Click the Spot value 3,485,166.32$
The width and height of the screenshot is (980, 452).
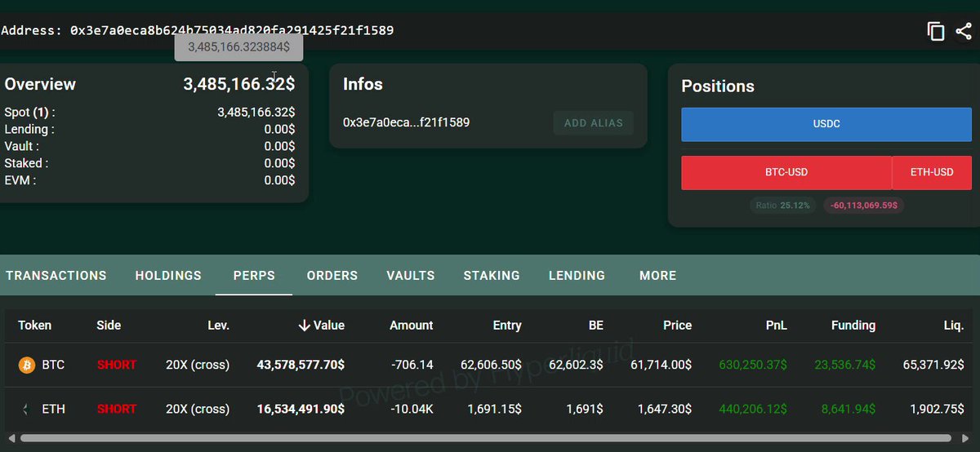point(256,113)
